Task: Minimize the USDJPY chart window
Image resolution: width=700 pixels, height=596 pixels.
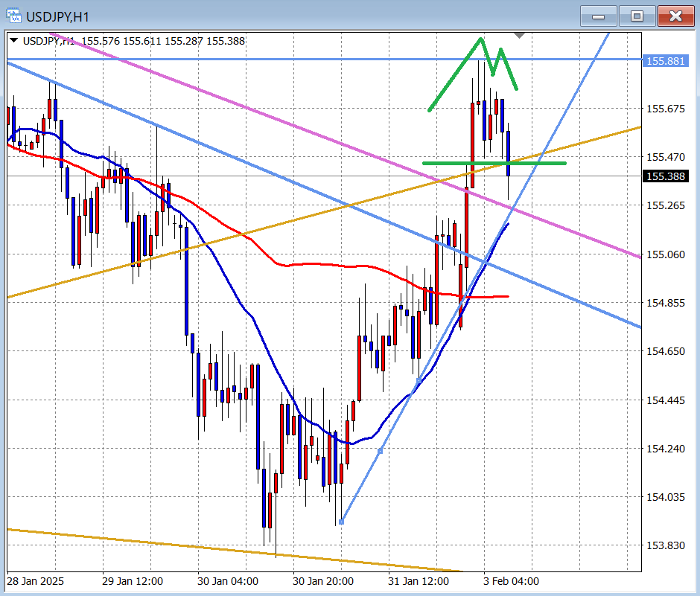Action: [599, 16]
